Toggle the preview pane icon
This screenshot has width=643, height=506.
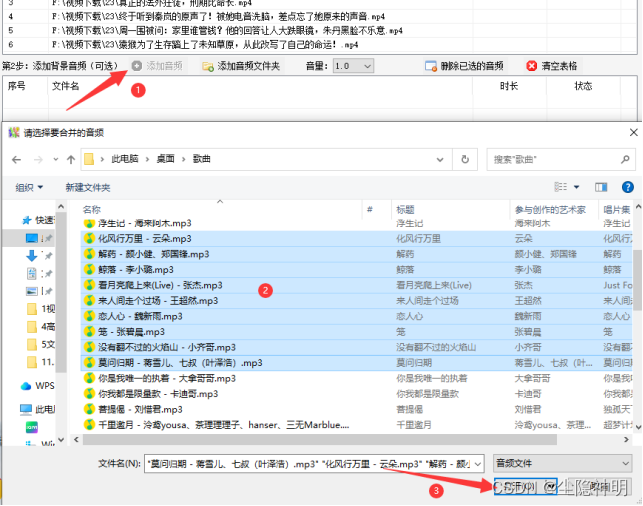point(601,187)
